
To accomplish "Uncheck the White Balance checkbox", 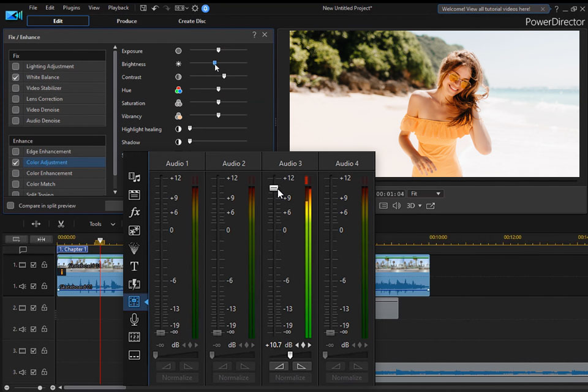I will click(15, 77).
